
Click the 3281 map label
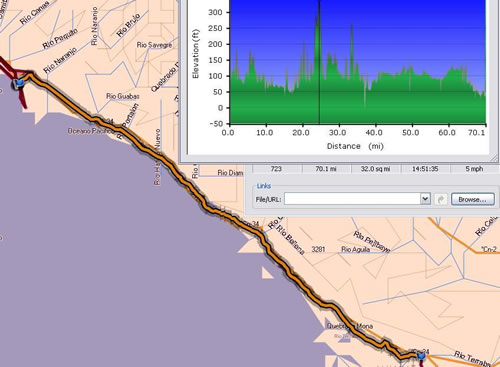pos(318,249)
